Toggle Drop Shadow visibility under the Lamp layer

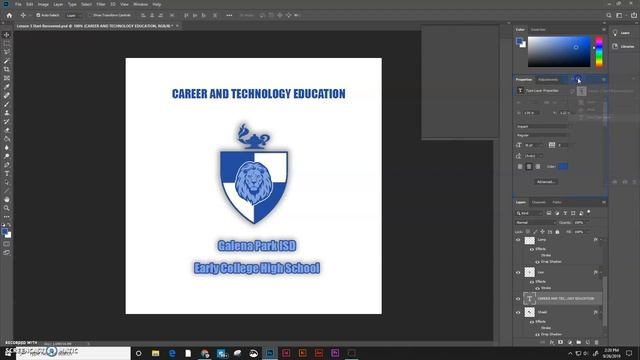point(537,262)
